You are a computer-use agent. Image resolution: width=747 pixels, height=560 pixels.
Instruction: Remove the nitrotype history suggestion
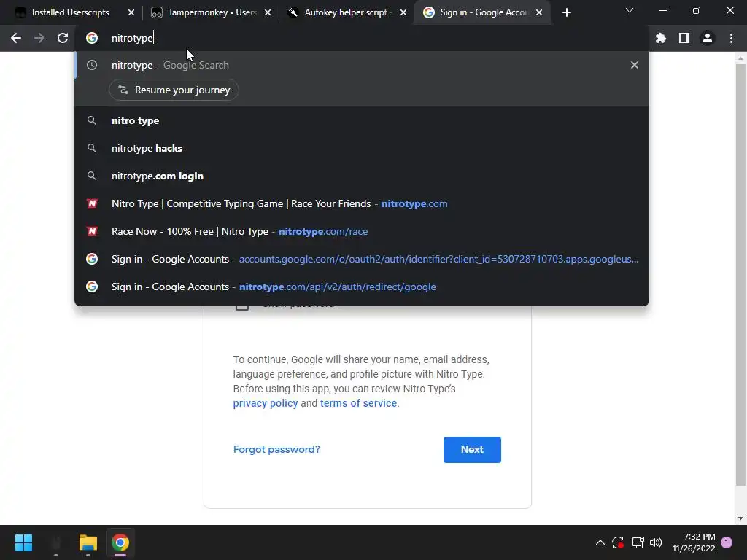[635, 65]
